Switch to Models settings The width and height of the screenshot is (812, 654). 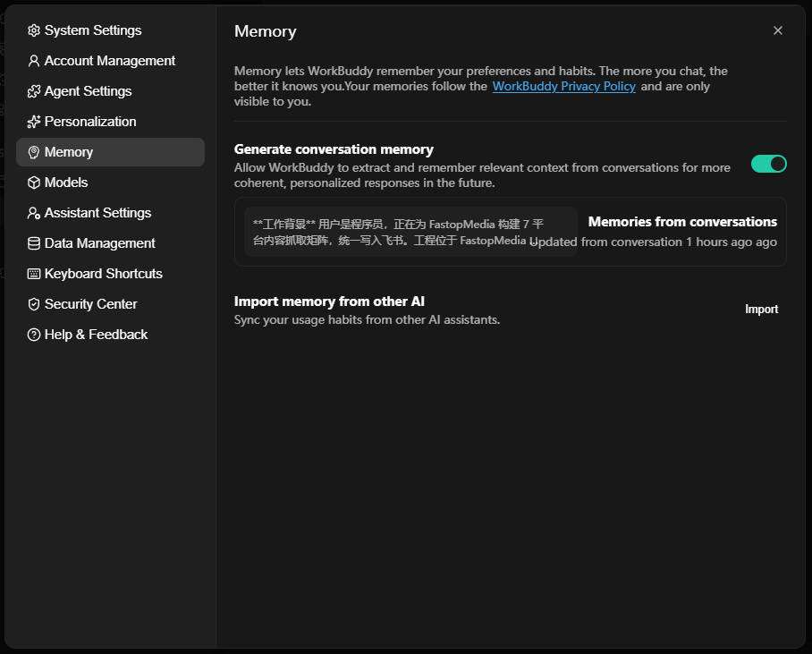[110, 183]
